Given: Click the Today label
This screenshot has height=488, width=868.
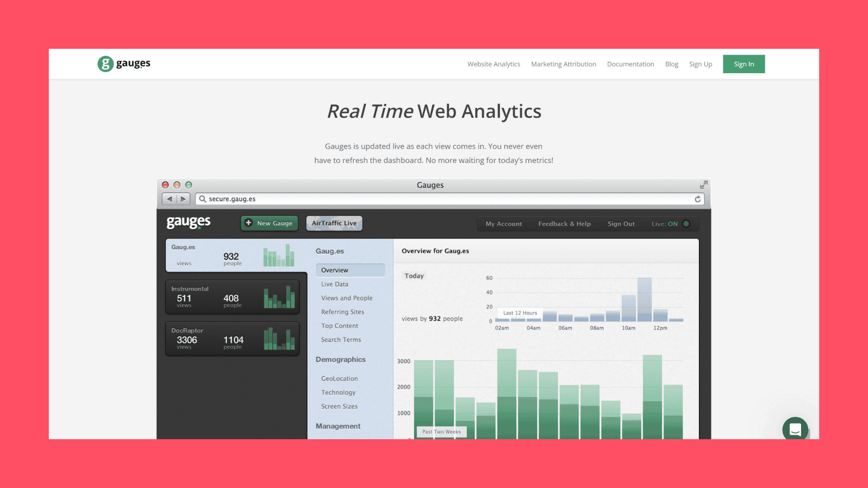Looking at the screenshot, I should pos(414,276).
